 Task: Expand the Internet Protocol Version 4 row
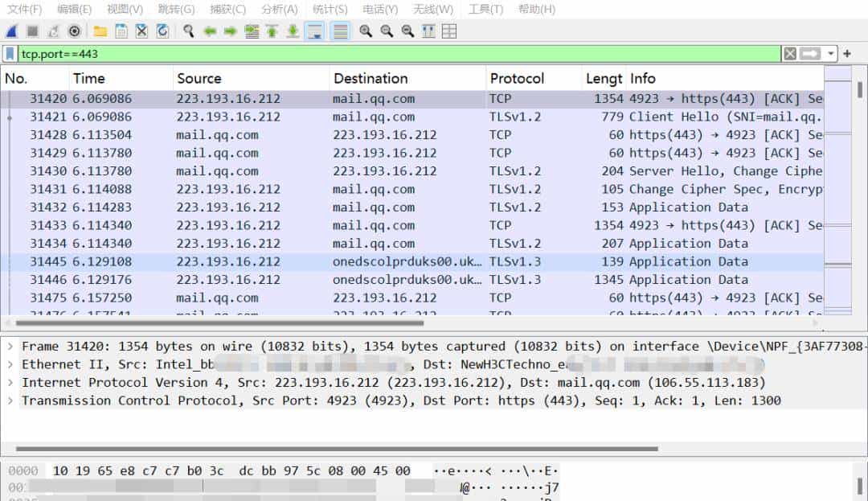[10, 383]
